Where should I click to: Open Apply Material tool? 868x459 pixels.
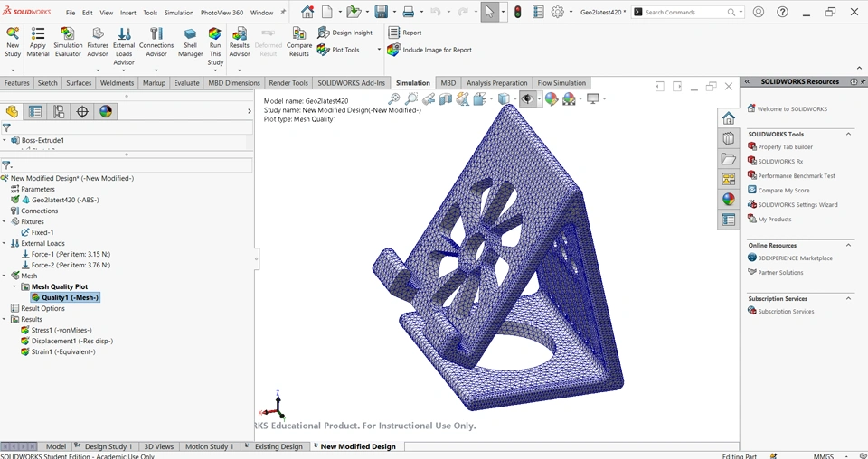point(38,43)
